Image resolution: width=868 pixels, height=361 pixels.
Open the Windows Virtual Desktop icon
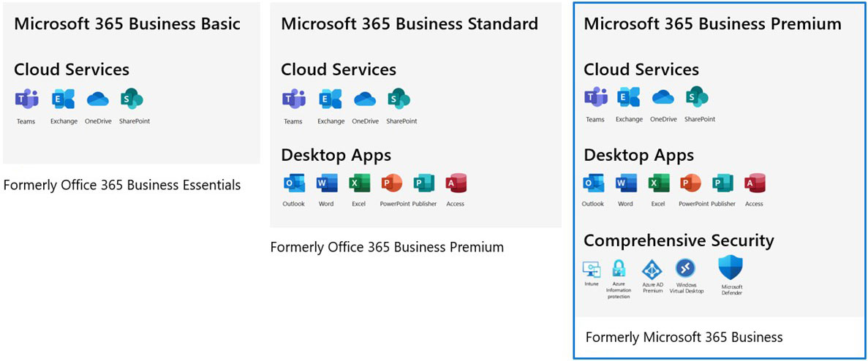(x=685, y=268)
